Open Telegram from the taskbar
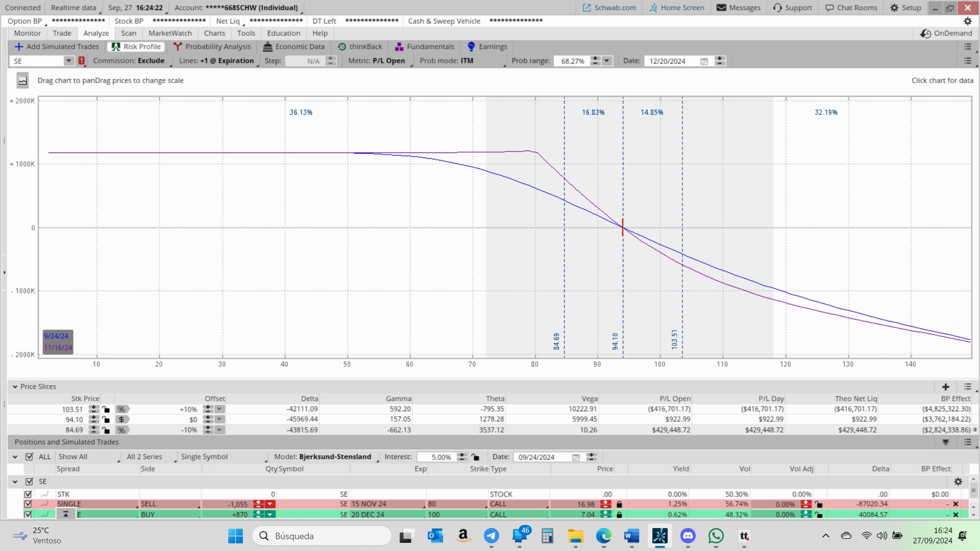Viewport: 980px width, 551px height. (x=491, y=536)
